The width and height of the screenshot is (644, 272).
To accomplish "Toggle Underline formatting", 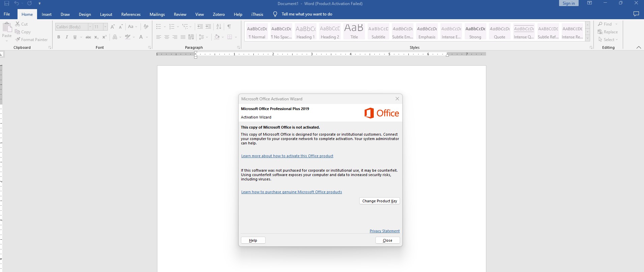I will (x=75, y=37).
